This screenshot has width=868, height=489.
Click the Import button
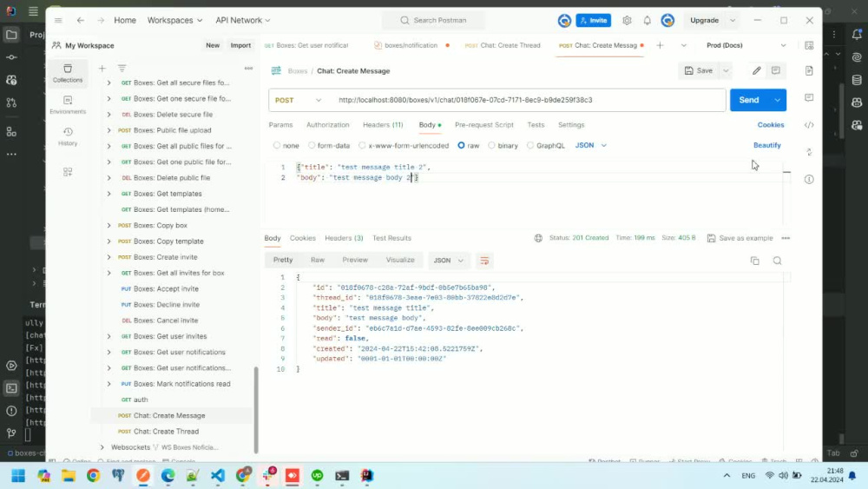(x=240, y=45)
